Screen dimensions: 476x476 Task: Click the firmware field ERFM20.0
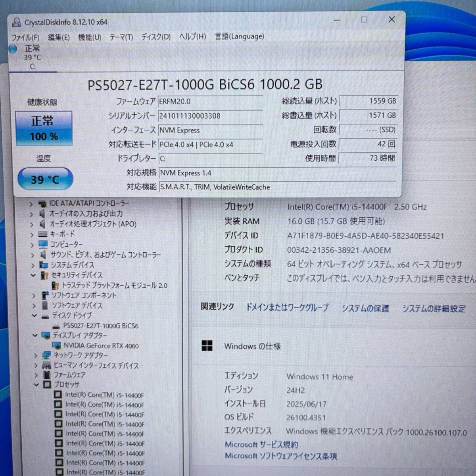point(210,102)
